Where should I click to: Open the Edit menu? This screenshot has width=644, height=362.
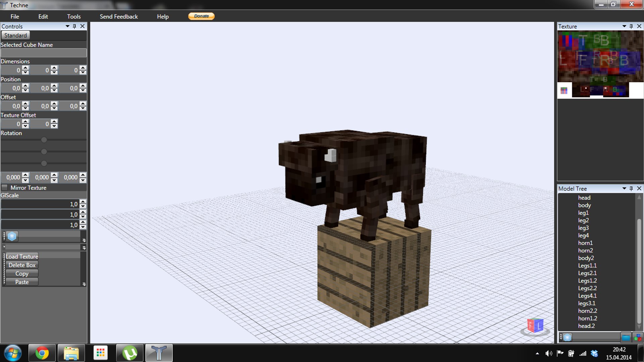pyautogui.click(x=43, y=16)
